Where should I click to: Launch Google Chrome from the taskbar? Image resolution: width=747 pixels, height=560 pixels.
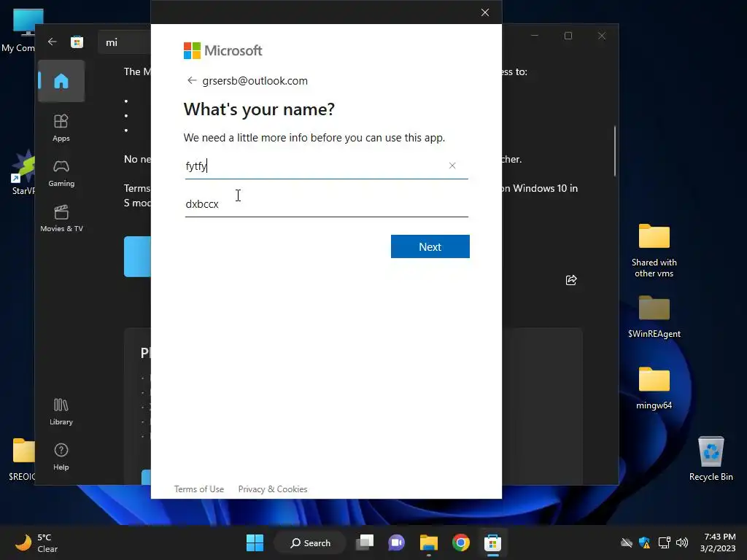click(x=461, y=542)
